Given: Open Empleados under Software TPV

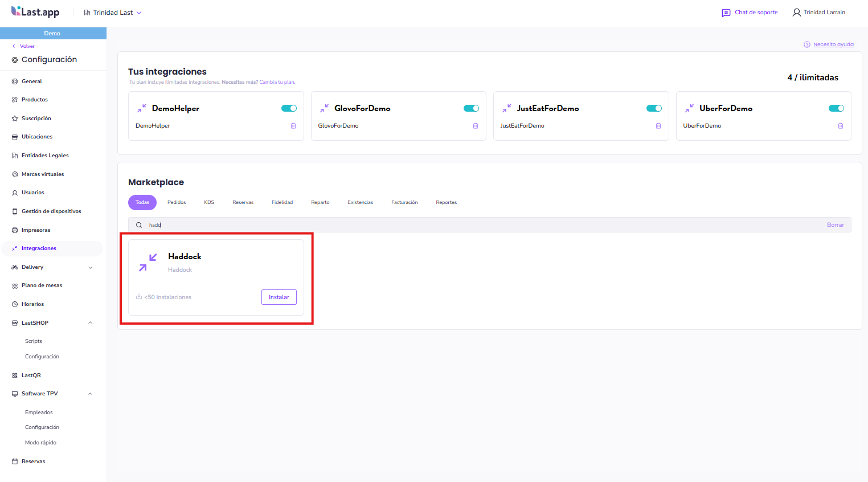Looking at the screenshot, I should click(x=39, y=412).
